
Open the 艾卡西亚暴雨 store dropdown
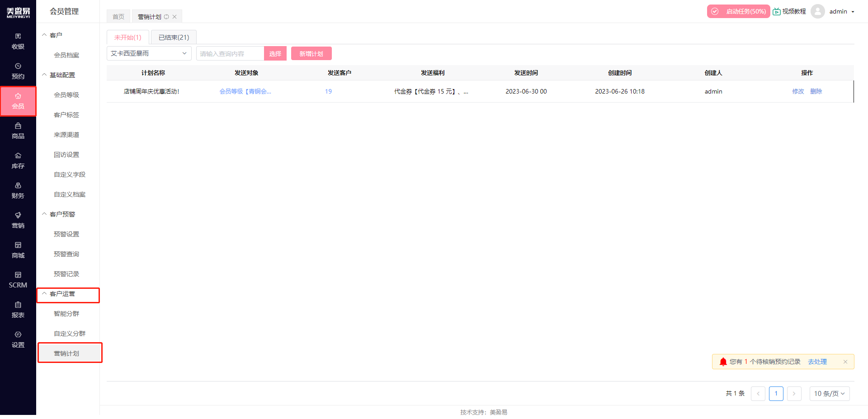pyautogui.click(x=149, y=53)
